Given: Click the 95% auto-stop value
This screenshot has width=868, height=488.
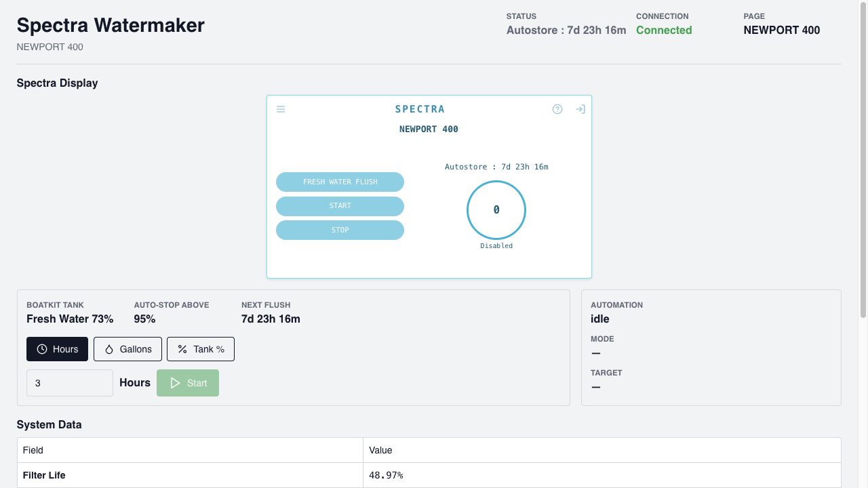Looking at the screenshot, I should pyautogui.click(x=144, y=319).
